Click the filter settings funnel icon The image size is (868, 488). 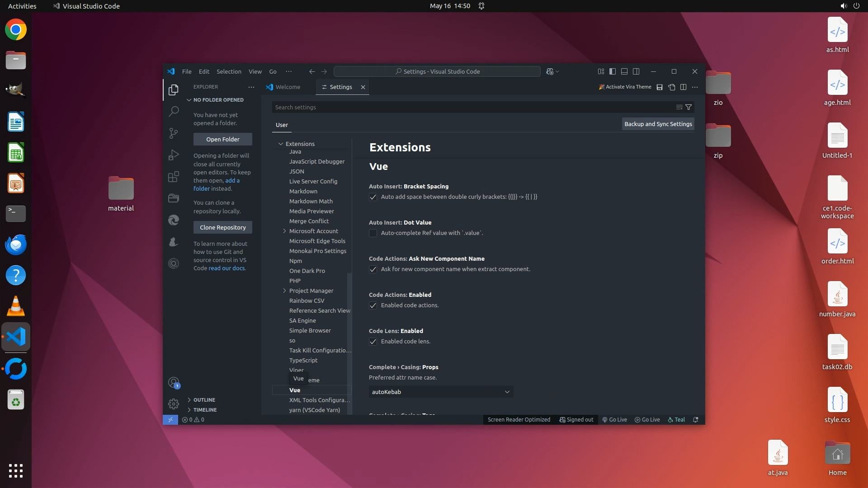coord(689,107)
